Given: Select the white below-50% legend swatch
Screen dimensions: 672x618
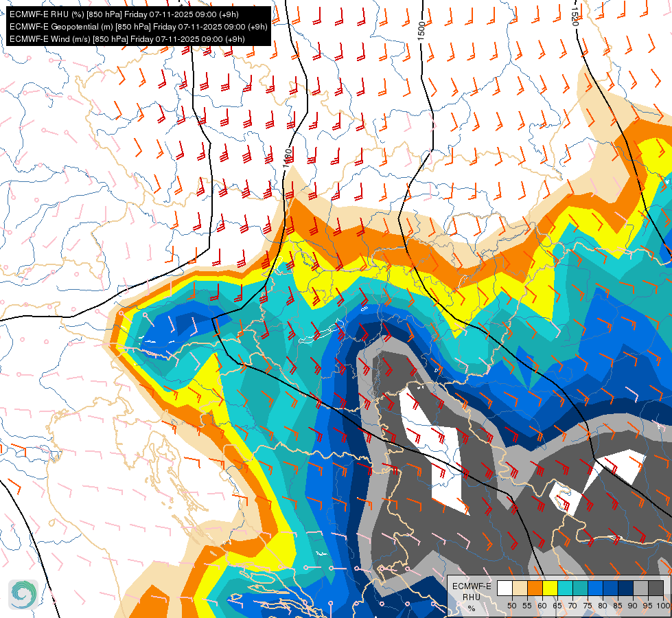Looking at the screenshot, I should (x=505, y=588).
